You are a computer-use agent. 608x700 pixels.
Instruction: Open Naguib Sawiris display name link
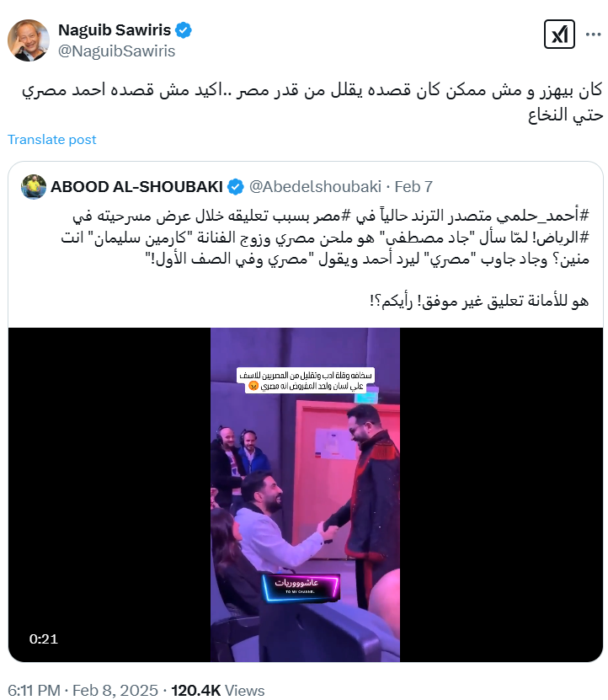point(115,30)
